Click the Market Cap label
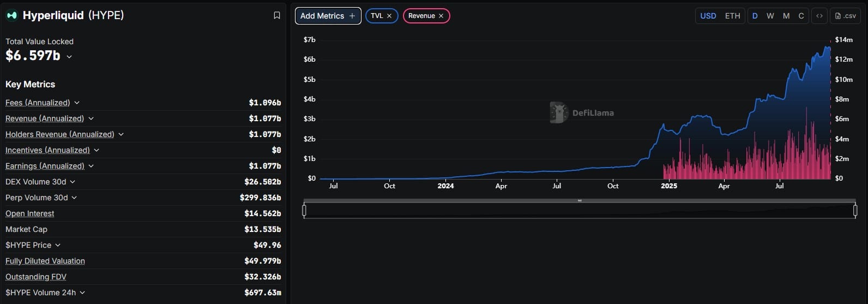The image size is (868, 304). (x=26, y=229)
